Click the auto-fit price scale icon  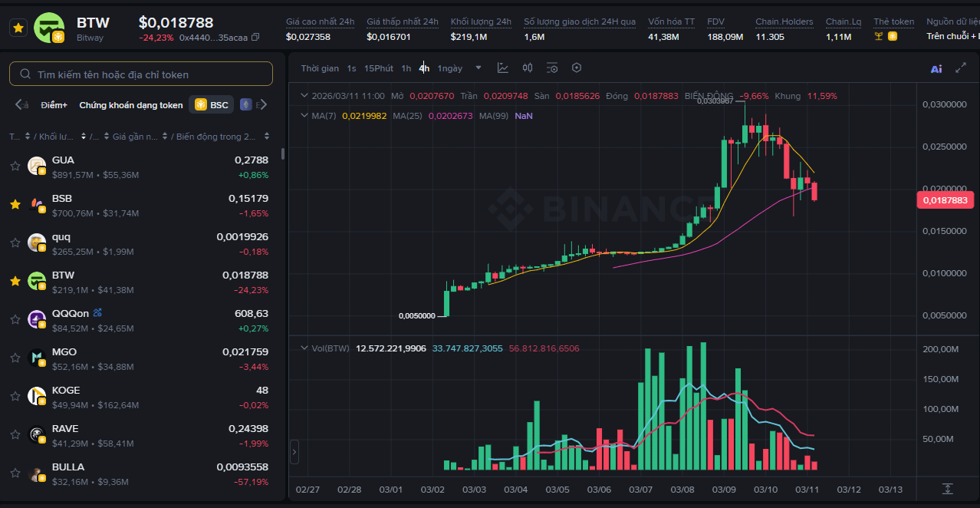[948, 489]
